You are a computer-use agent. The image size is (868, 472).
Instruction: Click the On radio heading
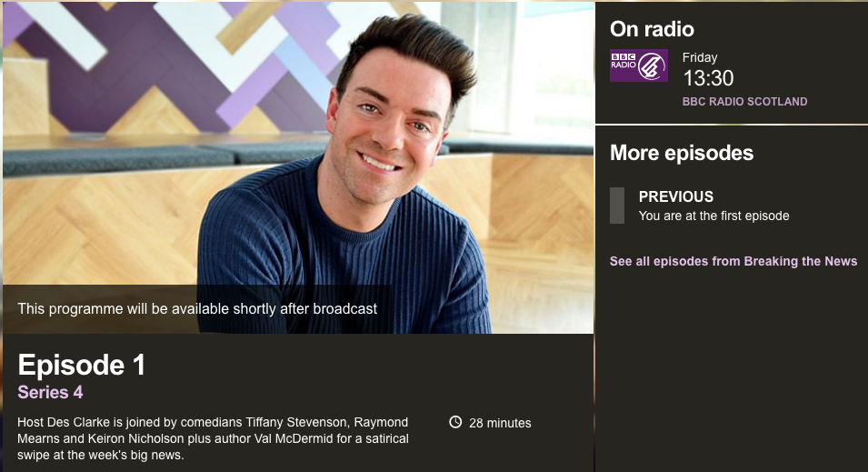652,29
